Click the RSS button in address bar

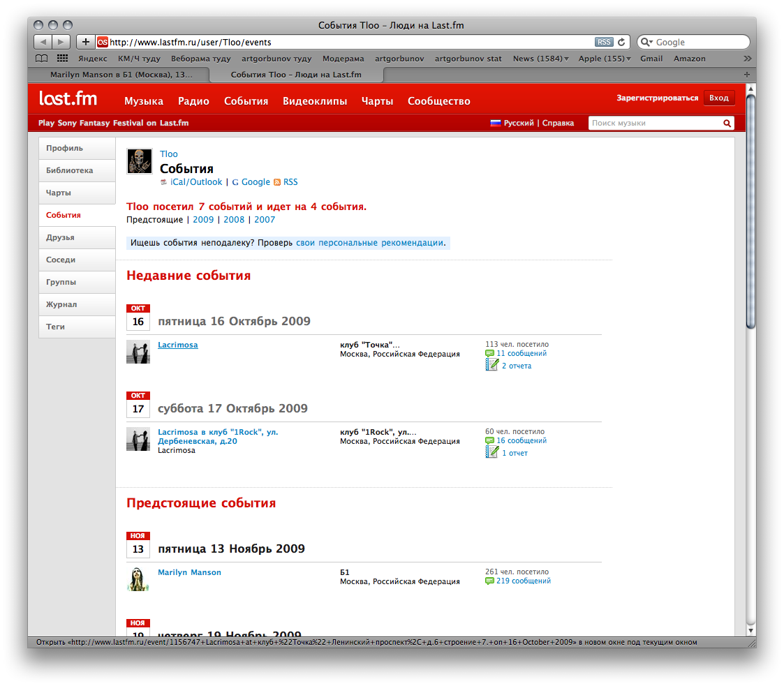(x=603, y=42)
